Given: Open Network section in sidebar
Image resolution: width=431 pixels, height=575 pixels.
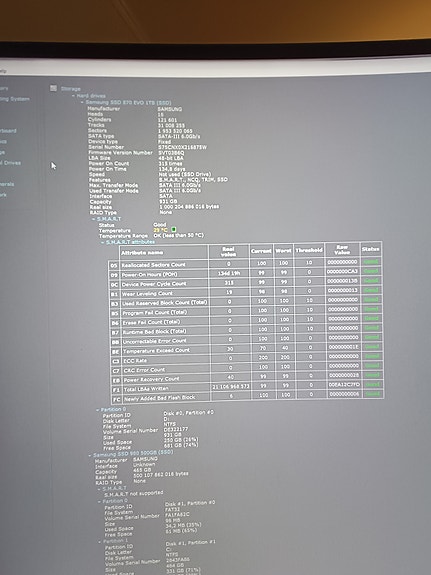Looking at the screenshot, I should coord(3,195).
